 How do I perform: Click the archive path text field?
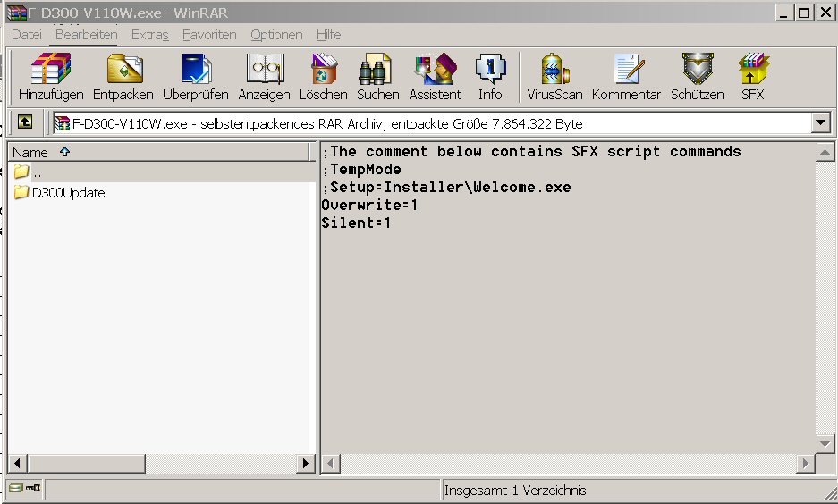click(x=431, y=123)
